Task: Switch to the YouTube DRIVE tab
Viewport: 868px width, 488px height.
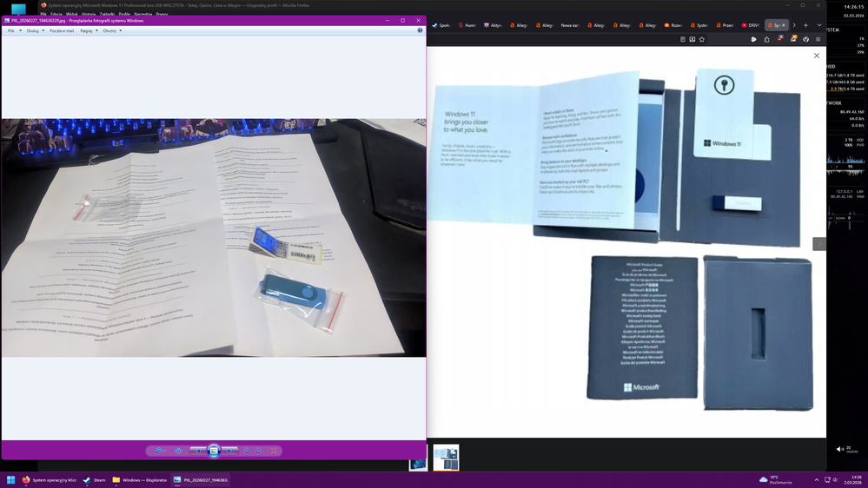Action: 750,25
